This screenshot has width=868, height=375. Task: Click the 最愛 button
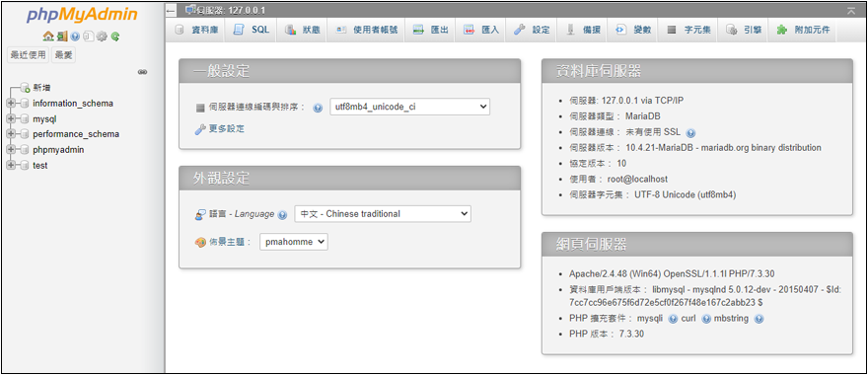coord(64,55)
